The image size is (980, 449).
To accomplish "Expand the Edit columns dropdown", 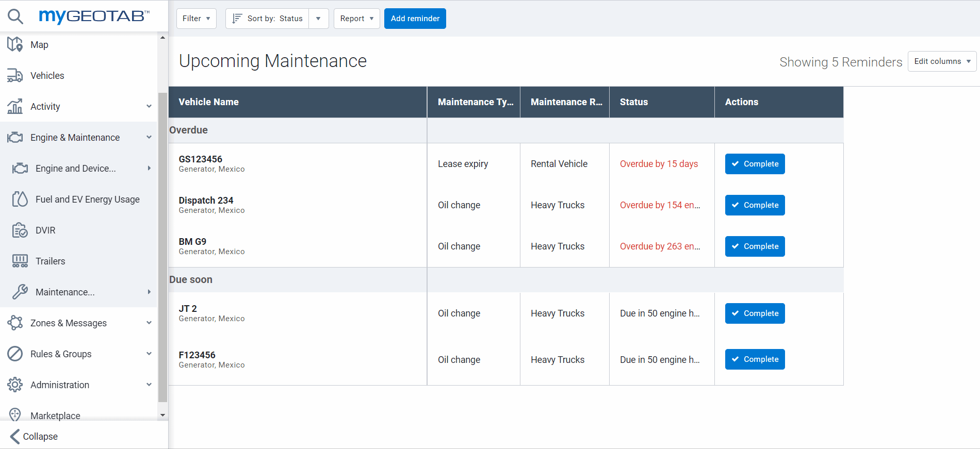I will point(942,61).
